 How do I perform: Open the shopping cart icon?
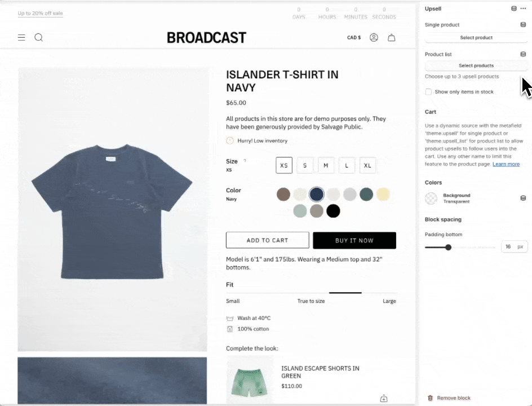[392, 37]
